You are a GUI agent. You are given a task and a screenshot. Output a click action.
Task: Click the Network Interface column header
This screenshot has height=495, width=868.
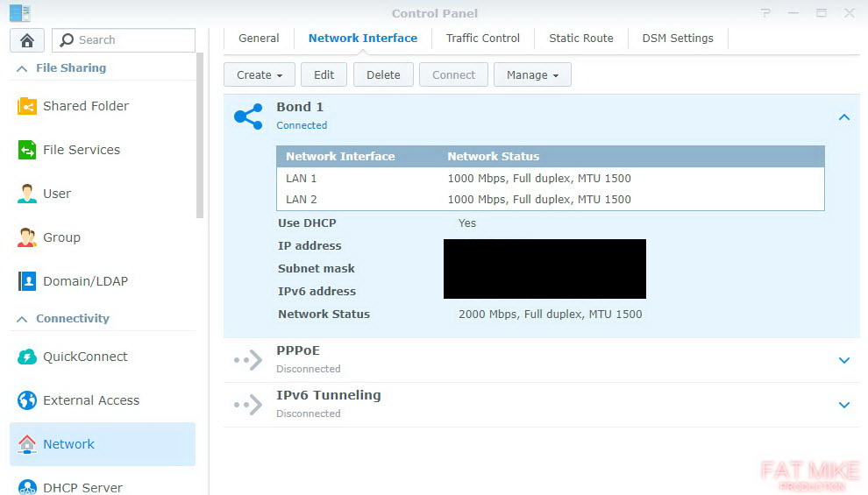coord(340,157)
